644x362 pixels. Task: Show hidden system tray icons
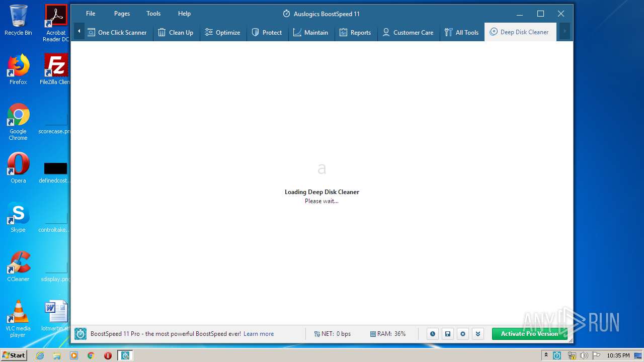tap(546, 355)
